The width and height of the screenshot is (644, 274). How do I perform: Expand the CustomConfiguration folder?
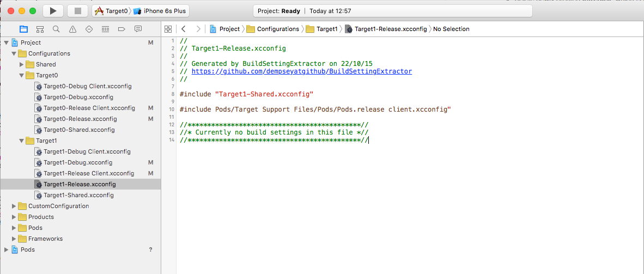(14, 206)
